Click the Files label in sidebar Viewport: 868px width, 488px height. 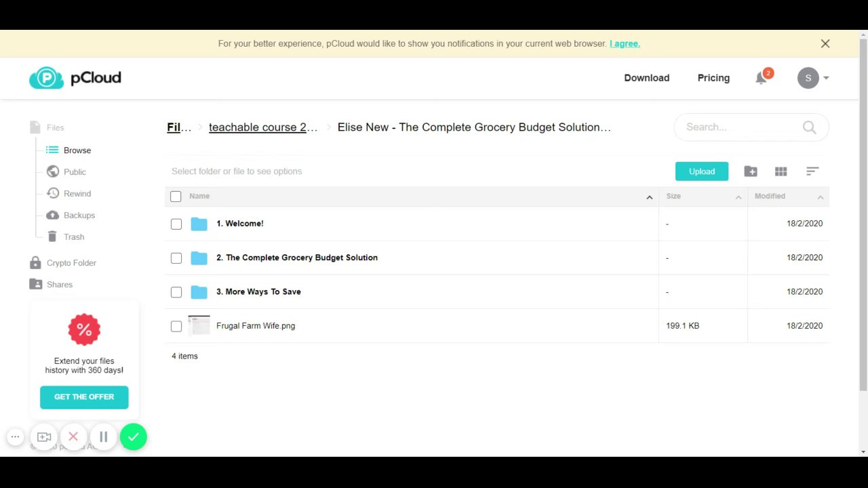(x=56, y=127)
